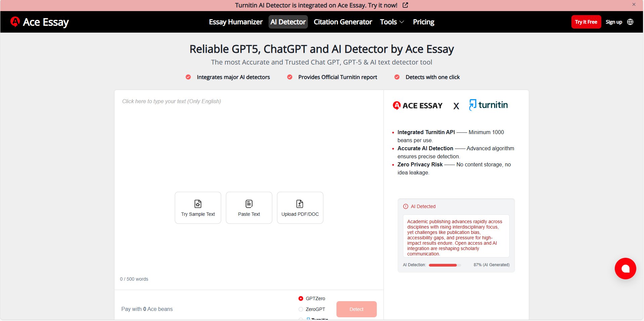
Task: Open the Pricing page
Action: click(424, 22)
